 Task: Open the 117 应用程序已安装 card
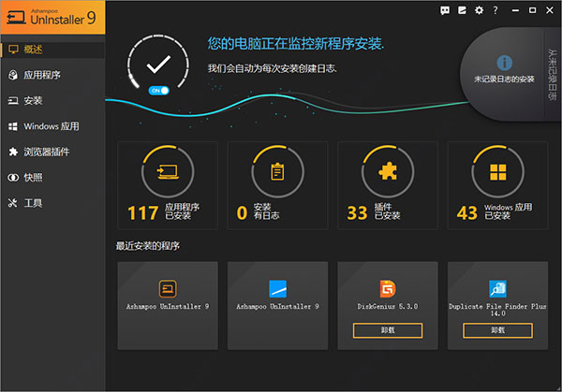coord(168,185)
